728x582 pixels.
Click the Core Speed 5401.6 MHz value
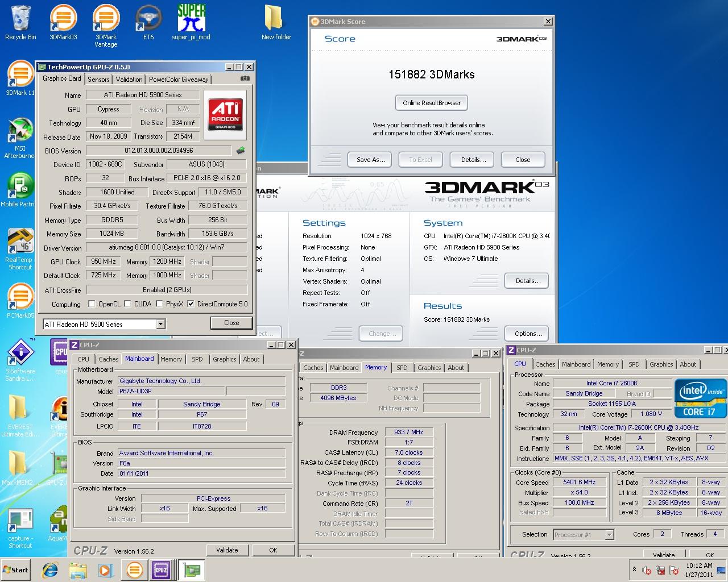click(580, 482)
